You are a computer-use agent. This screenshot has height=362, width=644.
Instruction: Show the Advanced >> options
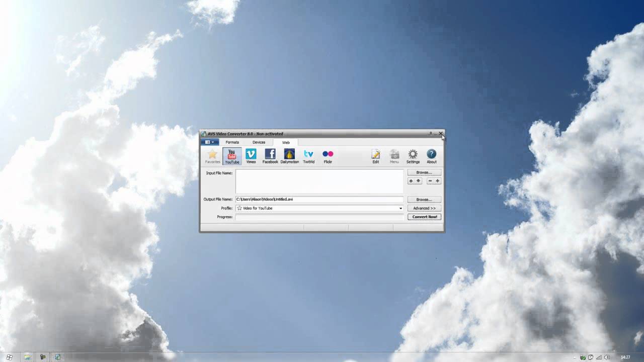coord(424,208)
